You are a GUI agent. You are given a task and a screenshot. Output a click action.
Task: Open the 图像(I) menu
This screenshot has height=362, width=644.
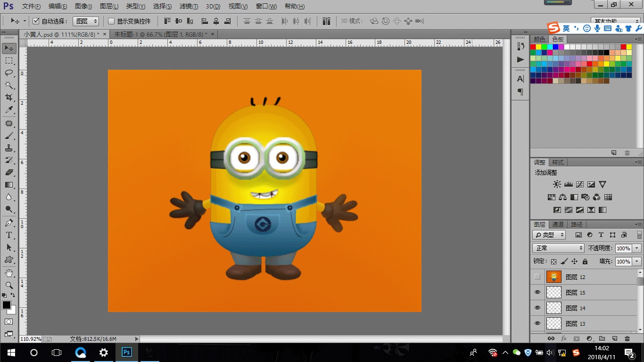click(84, 7)
